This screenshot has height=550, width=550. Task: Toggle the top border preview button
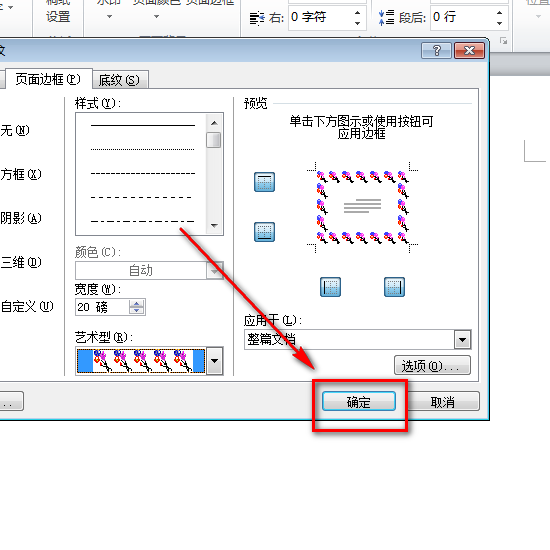point(264,182)
